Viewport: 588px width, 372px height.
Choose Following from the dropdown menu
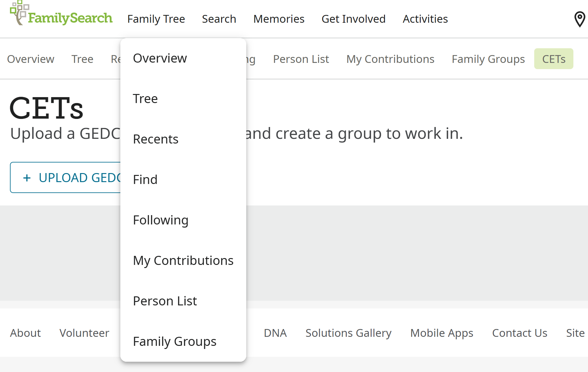(x=160, y=220)
